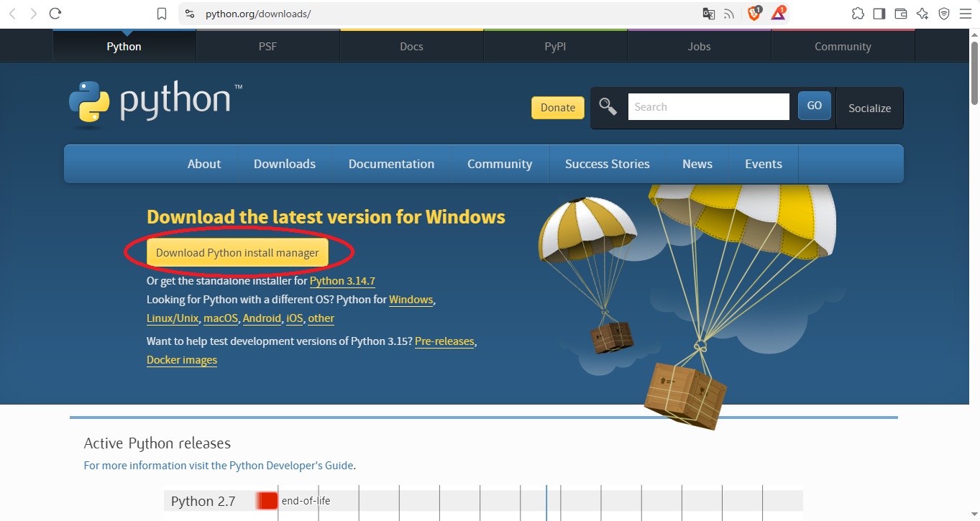View site information icon beside the URL
Viewport: 980px width, 521px height.
pos(190,14)
